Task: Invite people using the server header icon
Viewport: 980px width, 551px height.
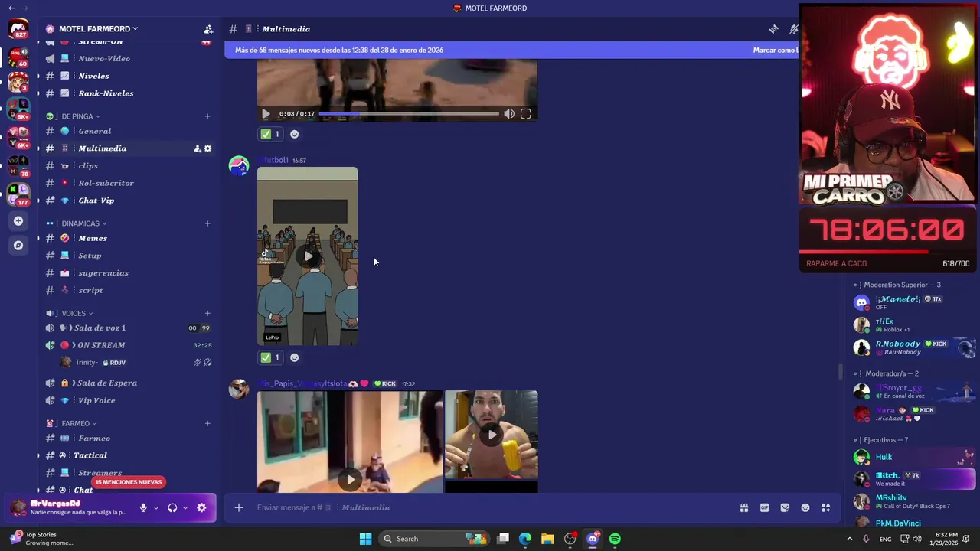Action: tap(207, 29)
